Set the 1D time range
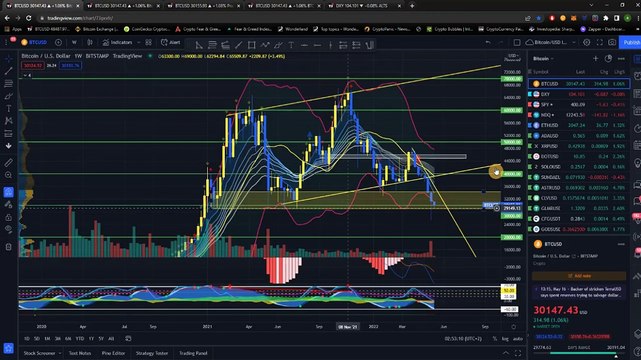The image size is (641, 360). pos(27,339)
